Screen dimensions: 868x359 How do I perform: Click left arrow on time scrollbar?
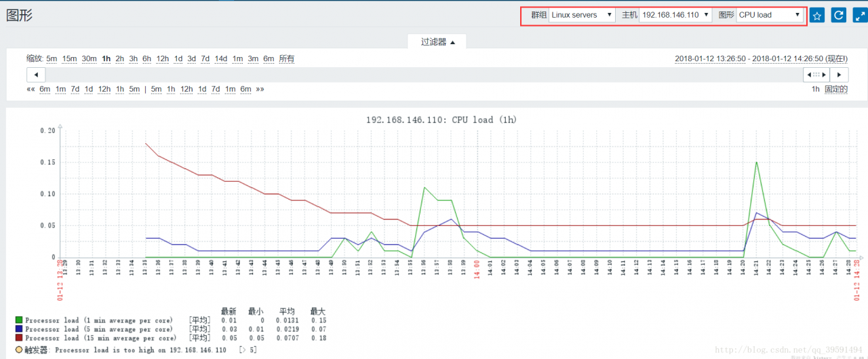click(36, 75)
